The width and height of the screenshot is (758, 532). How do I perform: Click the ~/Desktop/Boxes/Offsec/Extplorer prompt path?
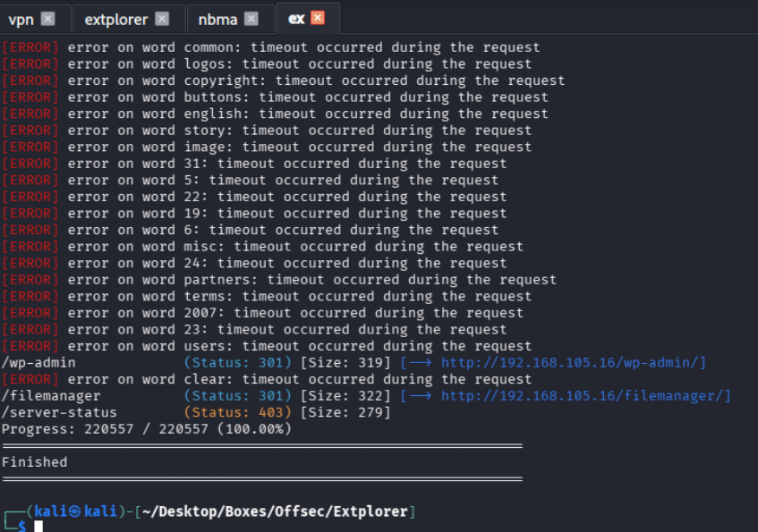click(x=275, y=511)
